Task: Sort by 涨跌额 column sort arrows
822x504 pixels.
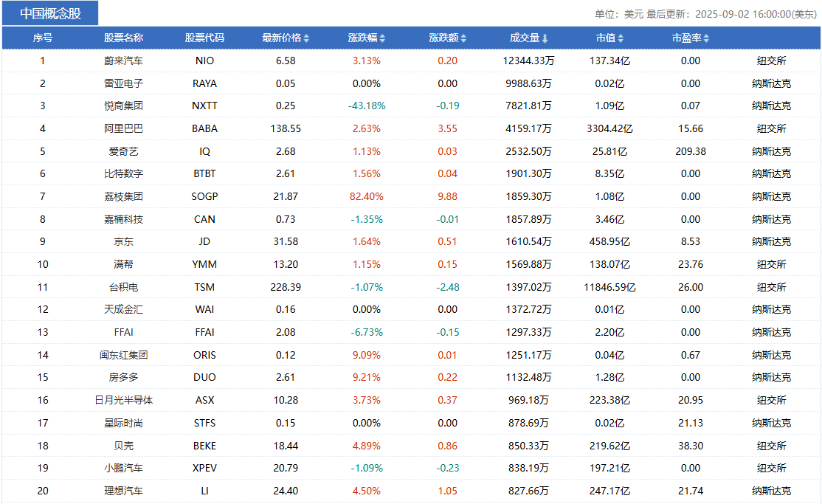Action: [x=463, y=38]
